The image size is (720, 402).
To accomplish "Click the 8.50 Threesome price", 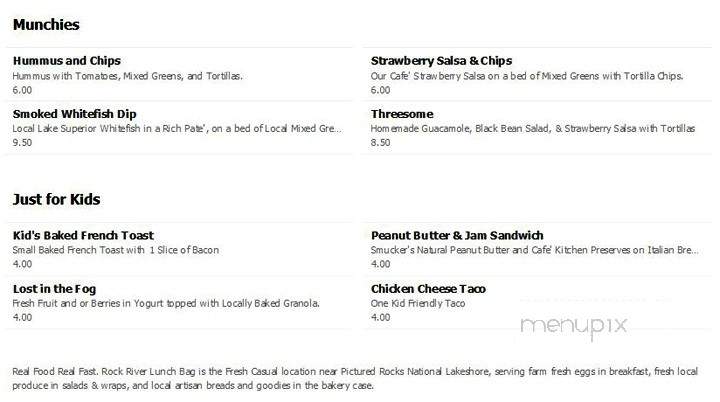I will [380, 142].
